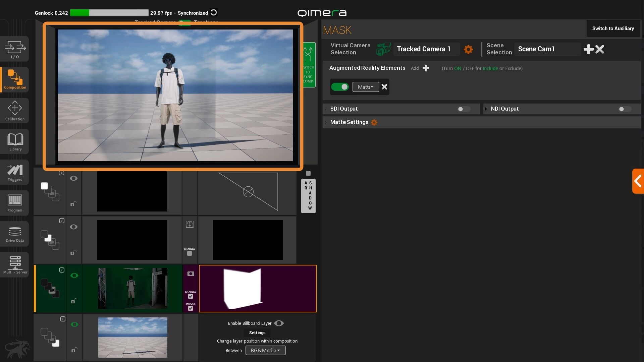Enable the SDI Output toggle
Screen dimensions: 644x362
click(464, 109)
